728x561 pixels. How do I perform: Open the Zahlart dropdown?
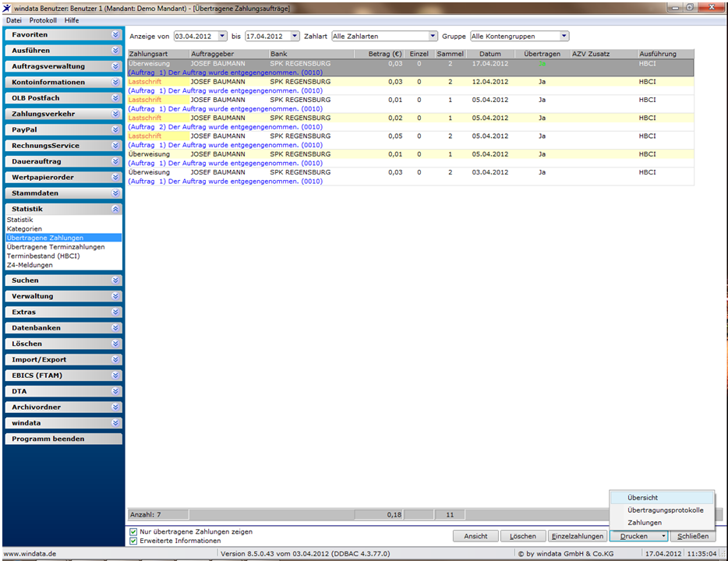pyautogui.click(x=433, y=36)
